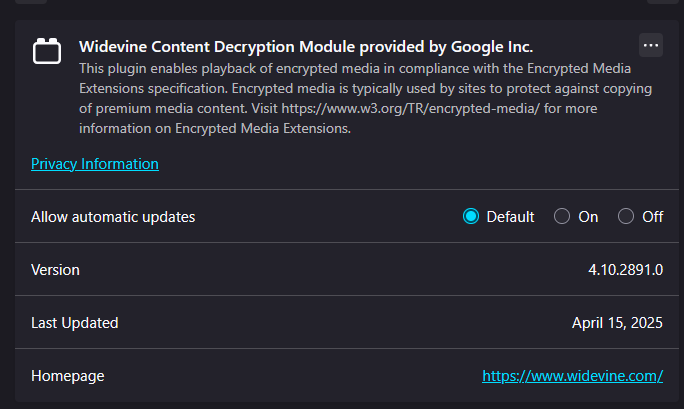
Task: Click the 'information on Encrypted Media Extensions' line
Action: [x=215, y=129]
